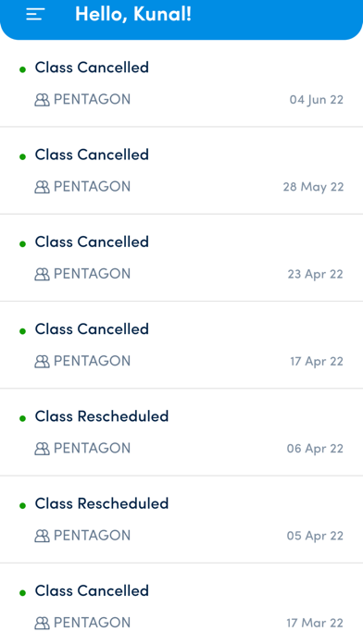Click green unread dot on 04 Jun 22 notification
Screen dimensions: 363x644
coord(22,69)
